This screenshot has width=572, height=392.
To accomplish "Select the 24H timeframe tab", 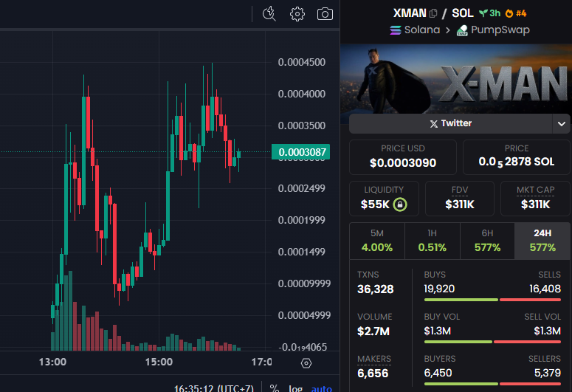I will pyautogui.click(x=542, y=241).
